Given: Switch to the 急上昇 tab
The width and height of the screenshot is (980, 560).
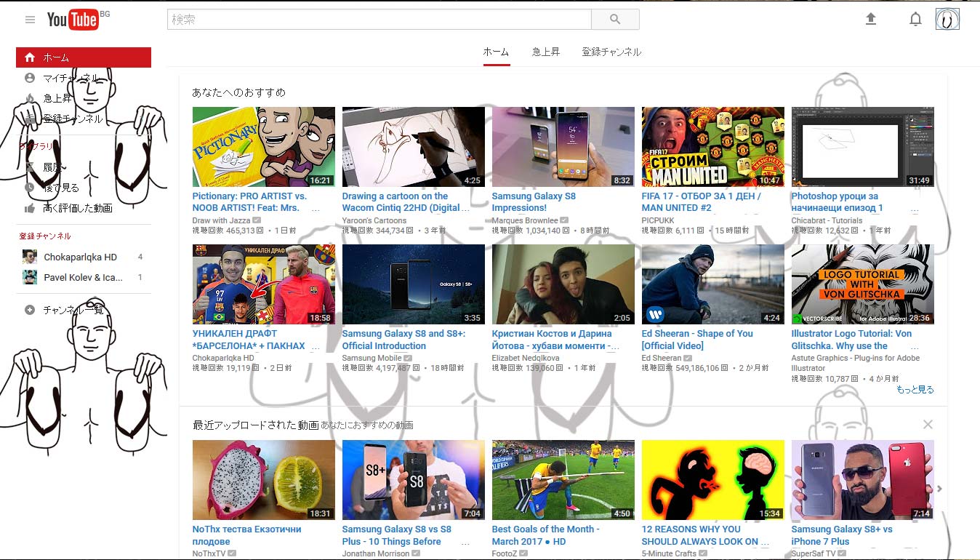Looking at the screenshot, I should pyautogui.click(x=546, y=52).
